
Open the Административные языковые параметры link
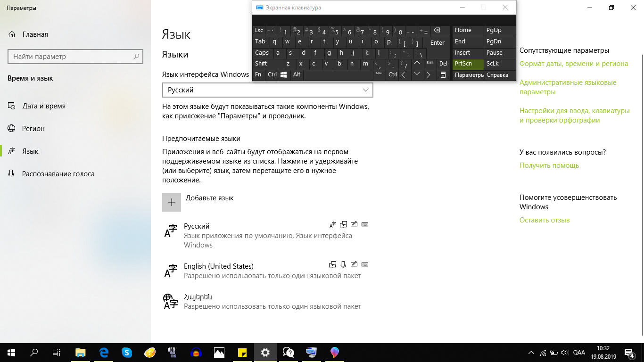pyautogui.click(x=568, y=87)
